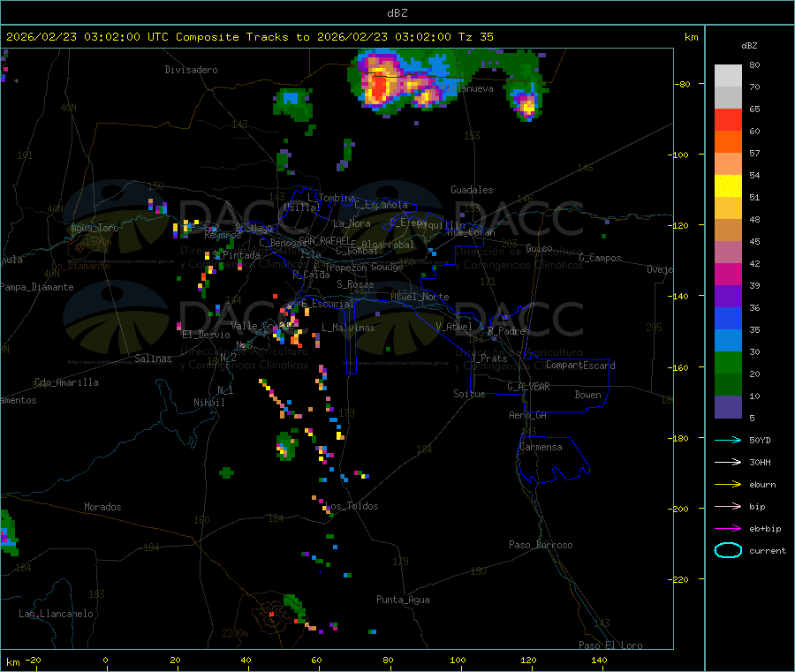This screenshot has height=672, width=795.
Task: Click the 'Salinas' place label
Action: tap(153, 359)
